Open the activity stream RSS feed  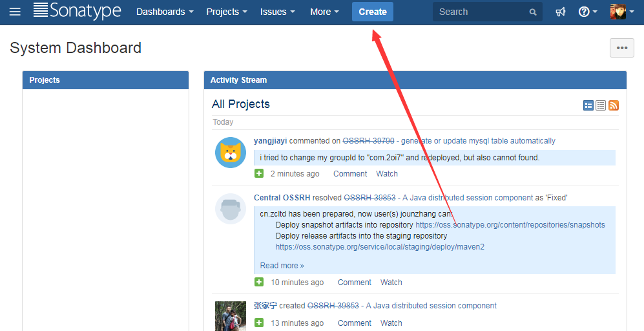[x=614, y=105]
